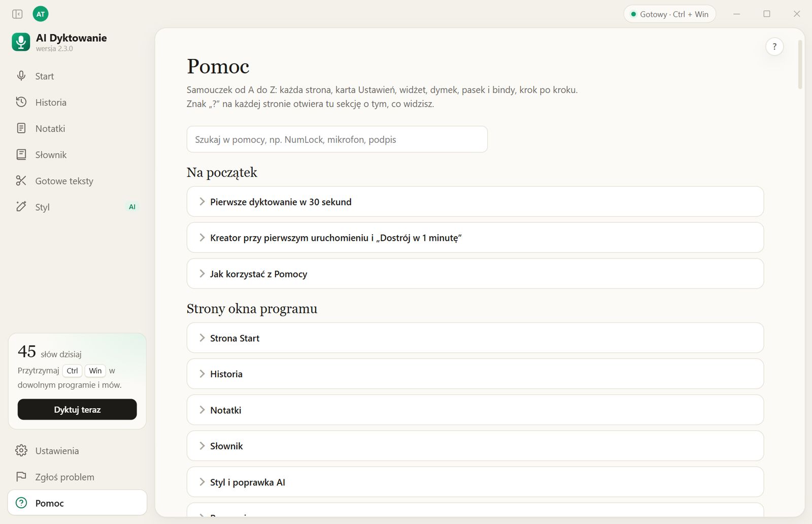
Task: Click the round question mark help button
Action: [x=774, y=47]
